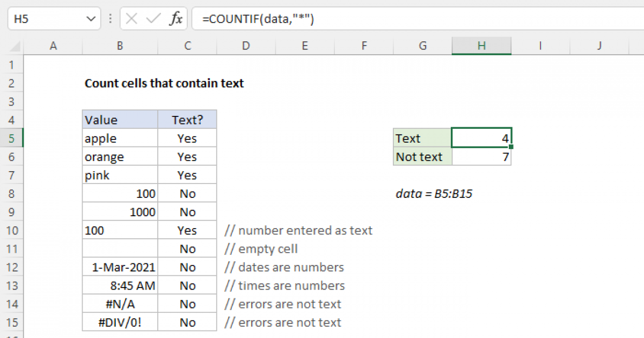
Task: Select the "Not text" count cell showing 7
Action: (x=481, y=157)
